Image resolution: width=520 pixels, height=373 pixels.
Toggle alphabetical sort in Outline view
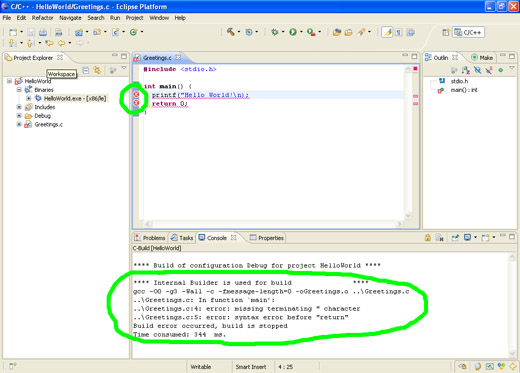[x=465, y=70]
